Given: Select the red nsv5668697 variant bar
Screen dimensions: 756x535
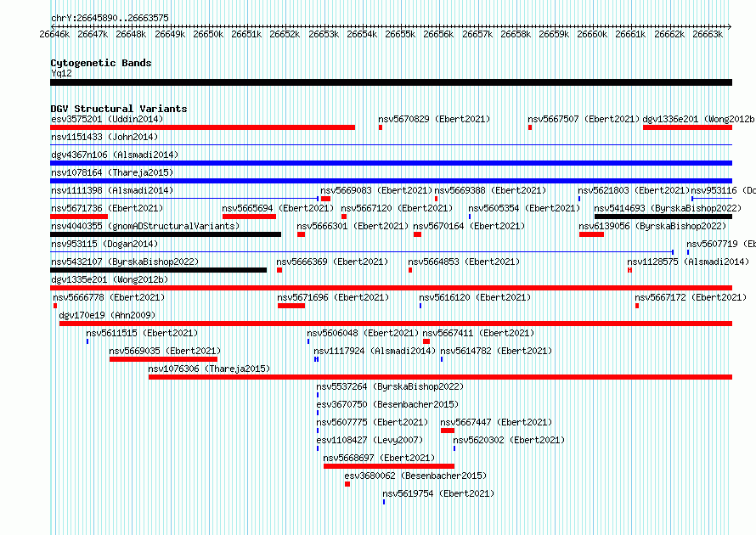Looking at the screenshot, I should pos(389,466).
